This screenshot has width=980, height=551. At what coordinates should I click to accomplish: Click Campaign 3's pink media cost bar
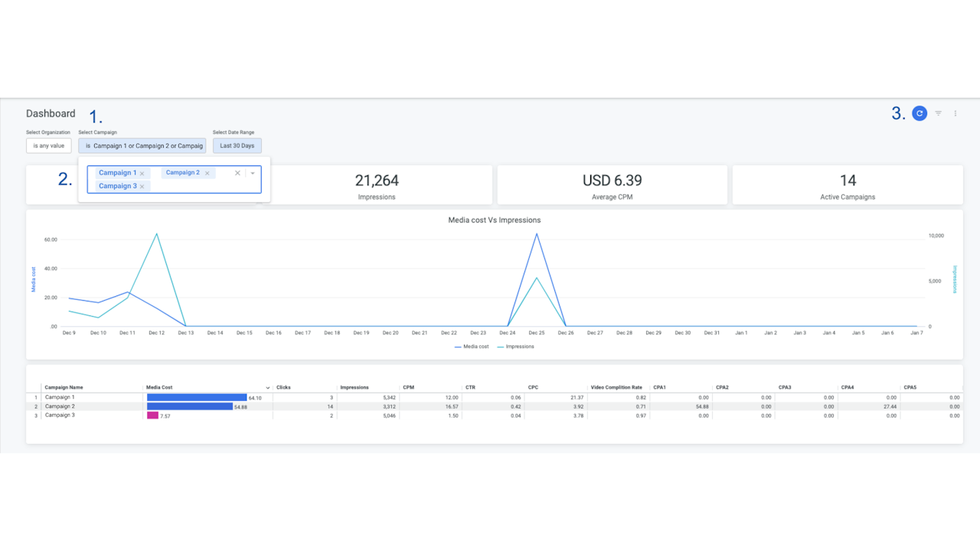(152, 415)
